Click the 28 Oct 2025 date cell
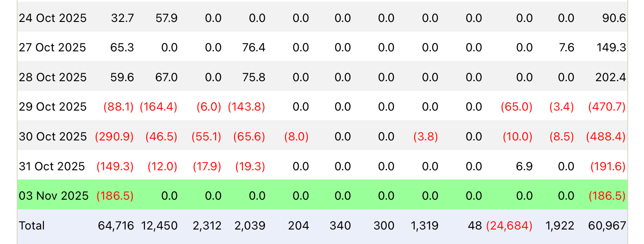Screen dimensions: 644x244 tap(53, 77)
